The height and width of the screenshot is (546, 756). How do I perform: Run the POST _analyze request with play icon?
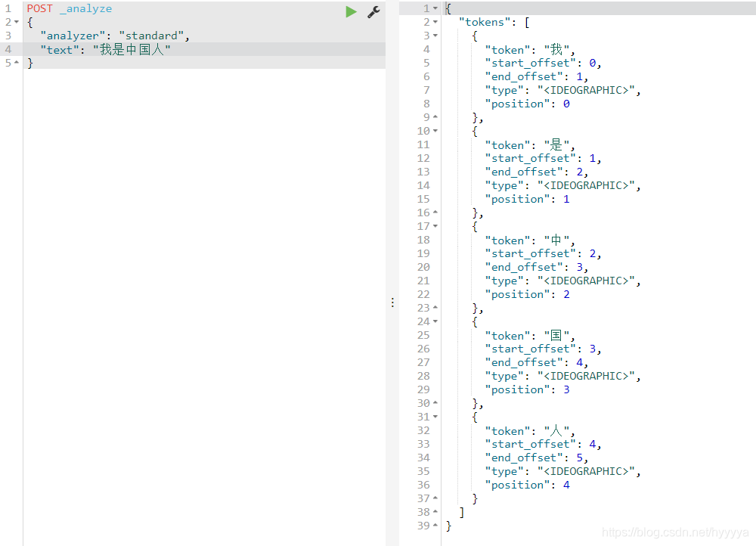point(351,11)
